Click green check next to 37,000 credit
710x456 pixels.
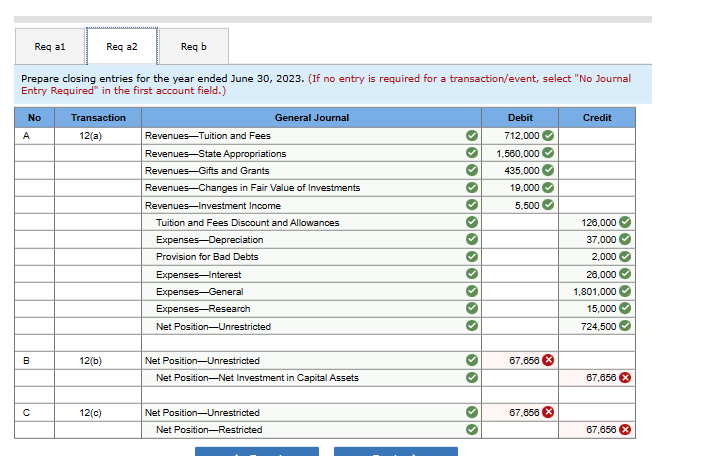(x=625, y=239)
